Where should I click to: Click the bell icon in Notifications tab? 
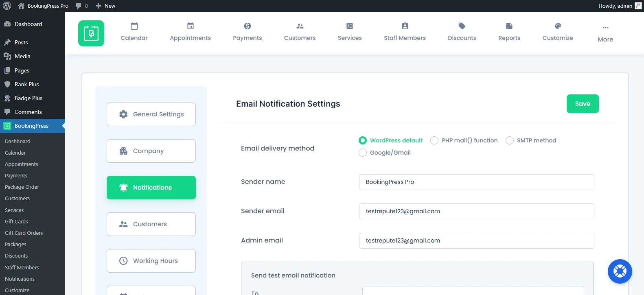123,188
